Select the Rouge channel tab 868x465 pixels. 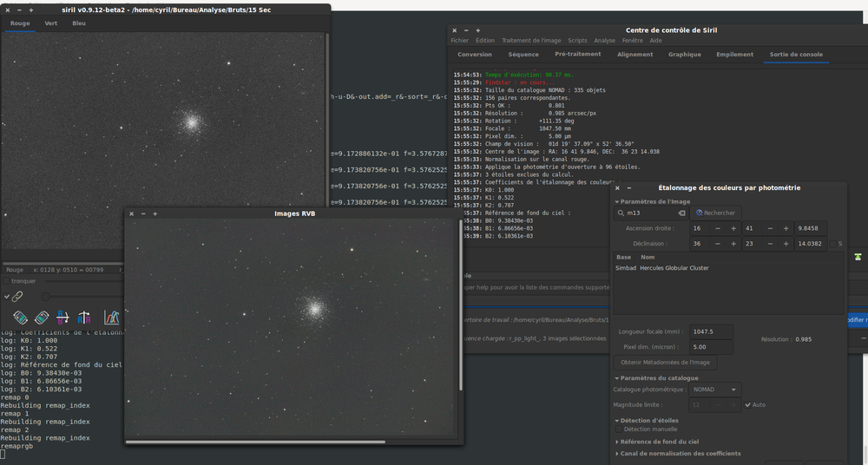tap(20, 23)
